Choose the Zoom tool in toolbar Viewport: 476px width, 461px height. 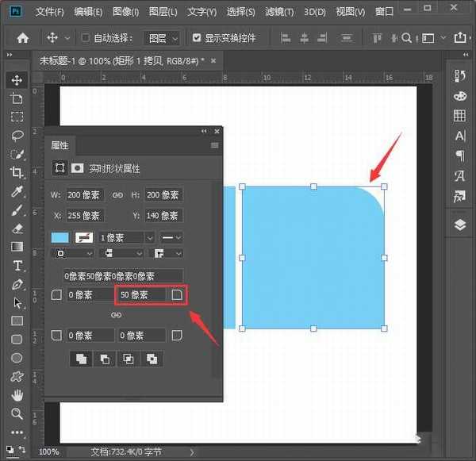(x=17, y=413)
